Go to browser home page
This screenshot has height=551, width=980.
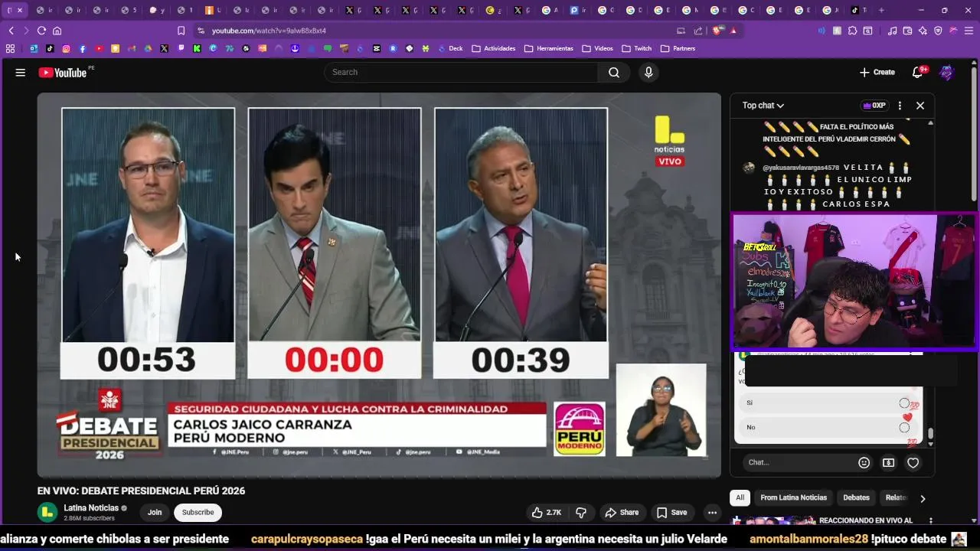pyautogui.click(x=57, y=31)
